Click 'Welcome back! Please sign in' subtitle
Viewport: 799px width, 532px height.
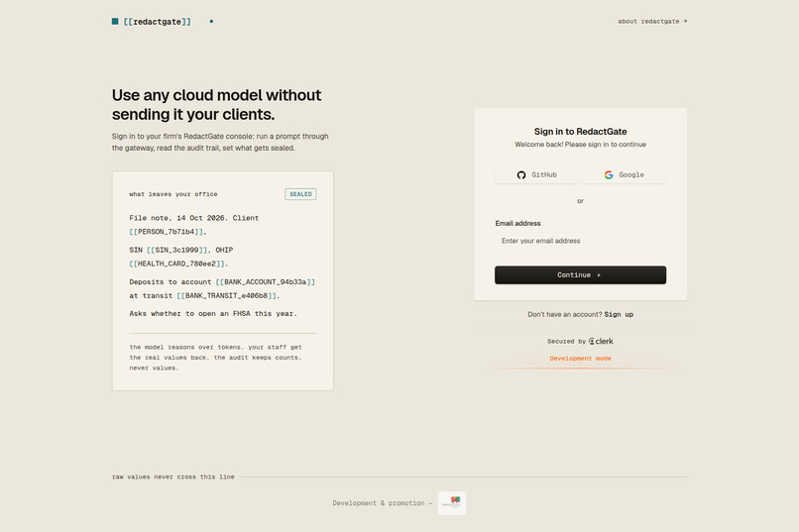[580, 145]
